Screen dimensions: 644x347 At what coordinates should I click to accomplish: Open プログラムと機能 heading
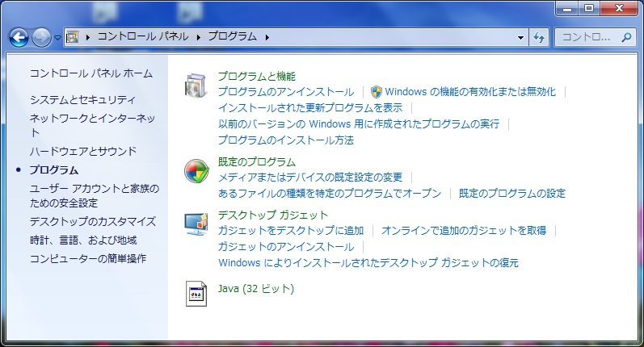pos(257,77)
